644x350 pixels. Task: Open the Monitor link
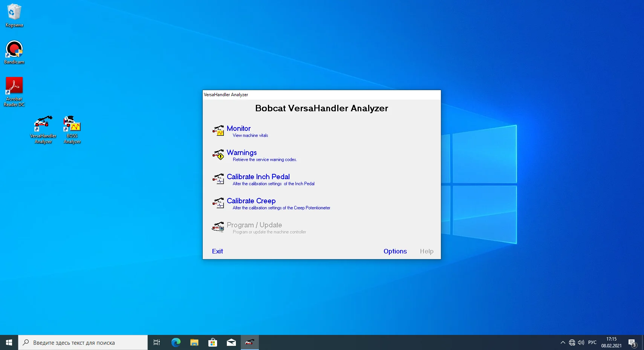click(x=239, y=129)
